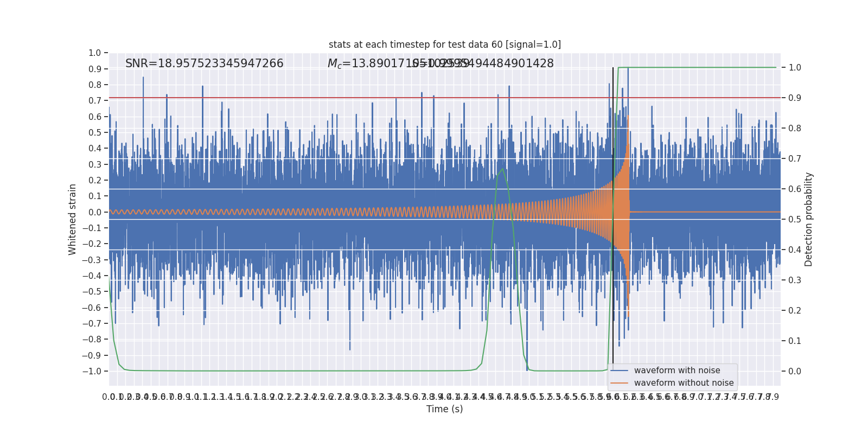This screenshot has height=434, width=868.
Task: Click the M_c chirp mass annotation text
Action: 398,63
